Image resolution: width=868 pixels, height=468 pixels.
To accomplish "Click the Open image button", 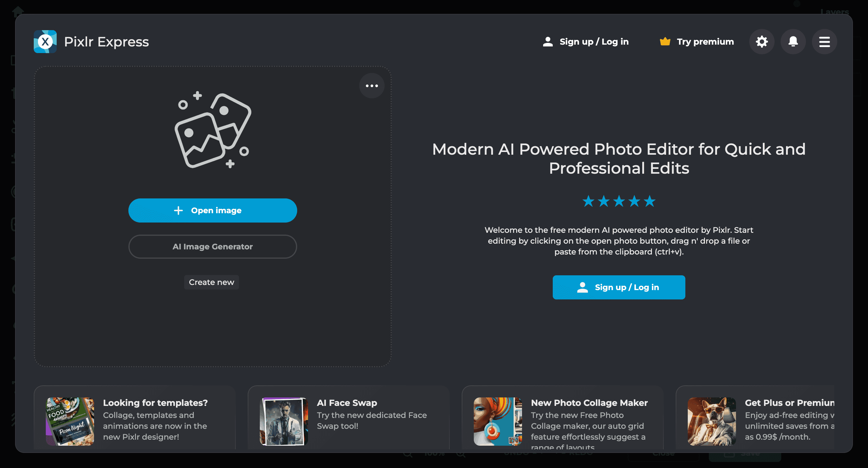I will [212, 210].
